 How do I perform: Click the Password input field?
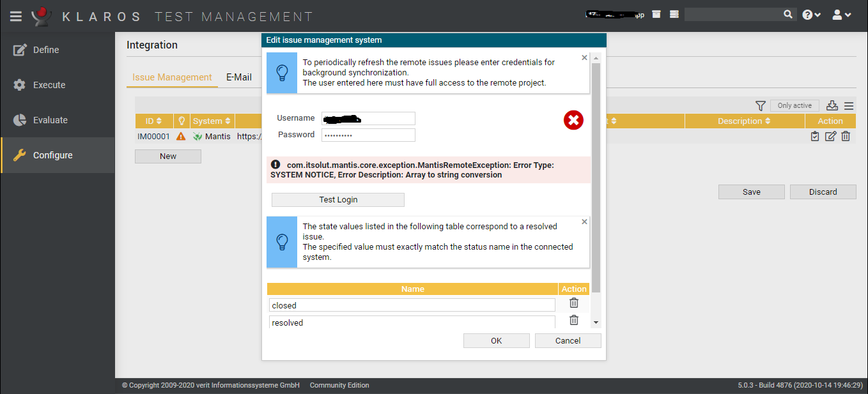[x=368, y=135]
